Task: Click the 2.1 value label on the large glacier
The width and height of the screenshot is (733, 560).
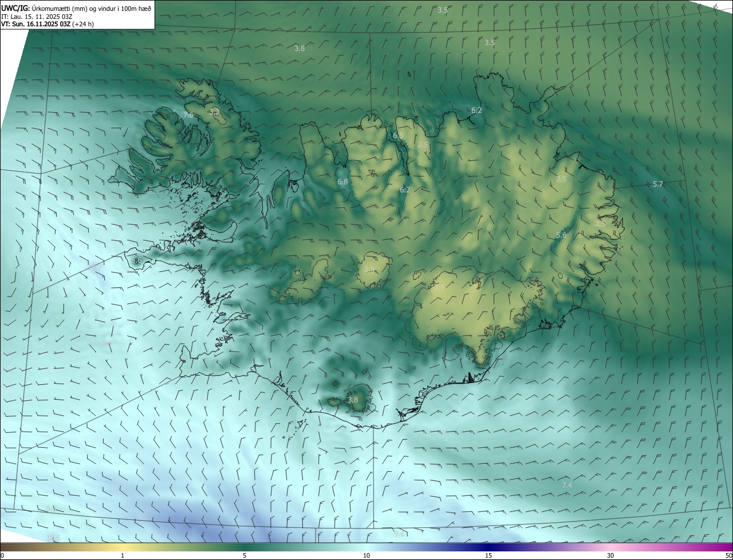Action: pos(439,288)
